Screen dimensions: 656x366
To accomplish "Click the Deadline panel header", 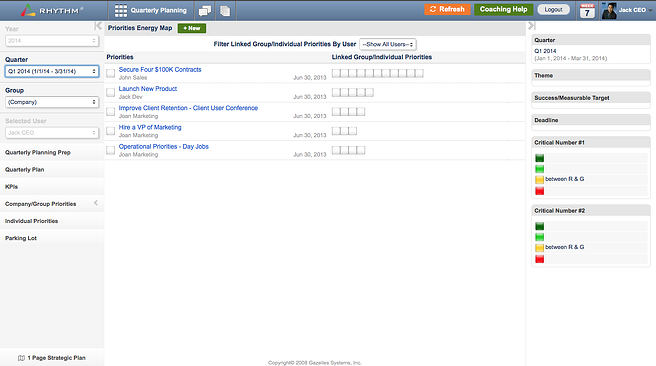I will click(591, 120).
